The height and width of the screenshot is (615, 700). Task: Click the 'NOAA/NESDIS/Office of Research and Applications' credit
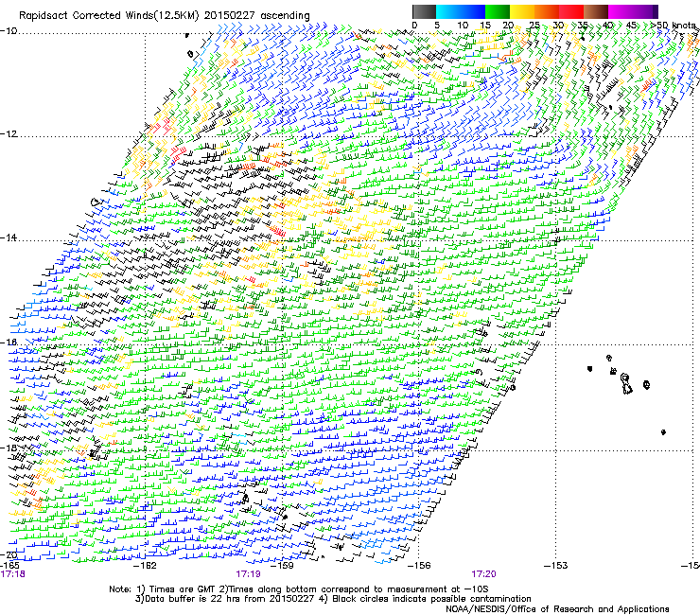pos(557,608)
